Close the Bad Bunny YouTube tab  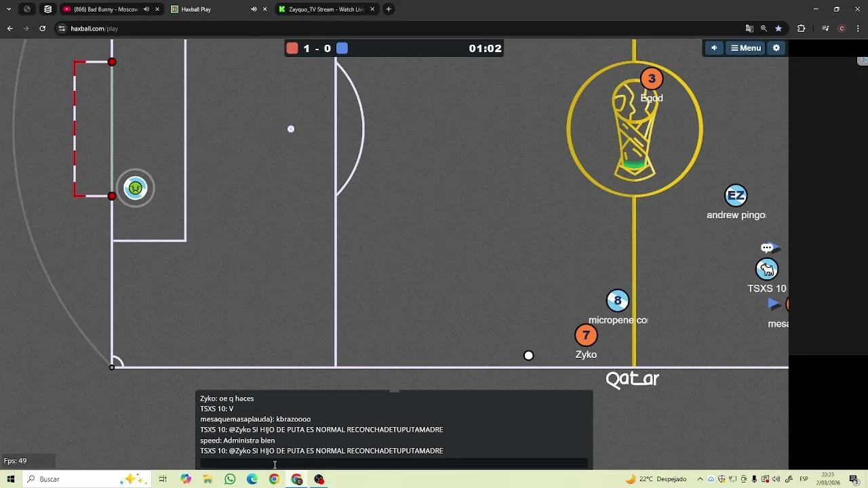(x=157, y=9)
